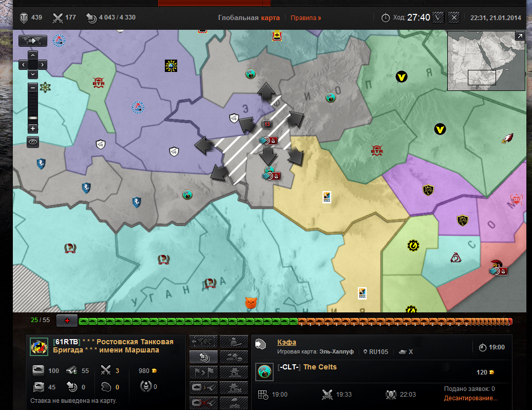
Task: Click the eagle clan emblem on map
Action: [507, 138]
